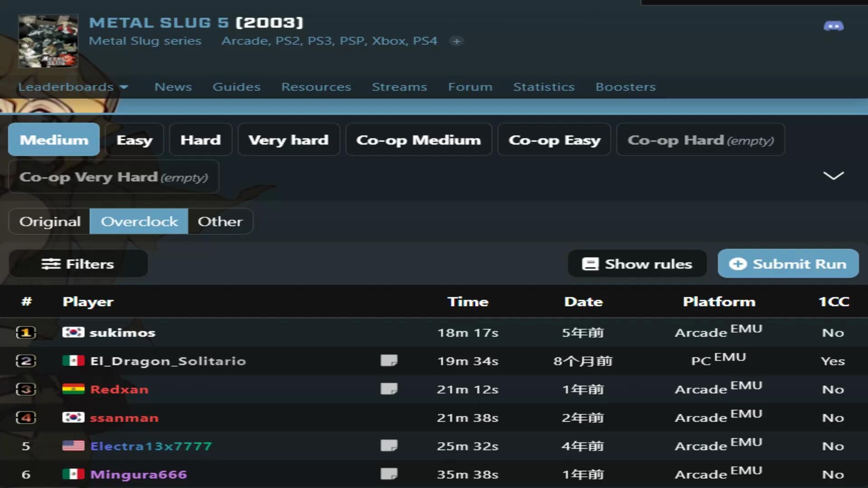Open the Forum page

pyautogui.click(x=470, y=87)
